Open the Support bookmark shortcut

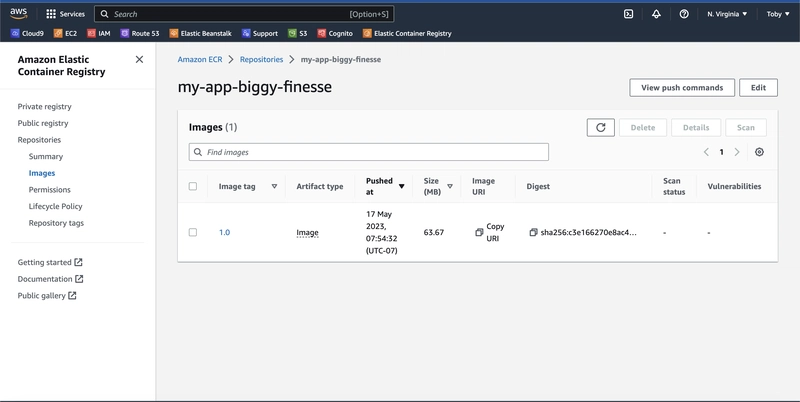pyautogui.click(x=260, y=33)
